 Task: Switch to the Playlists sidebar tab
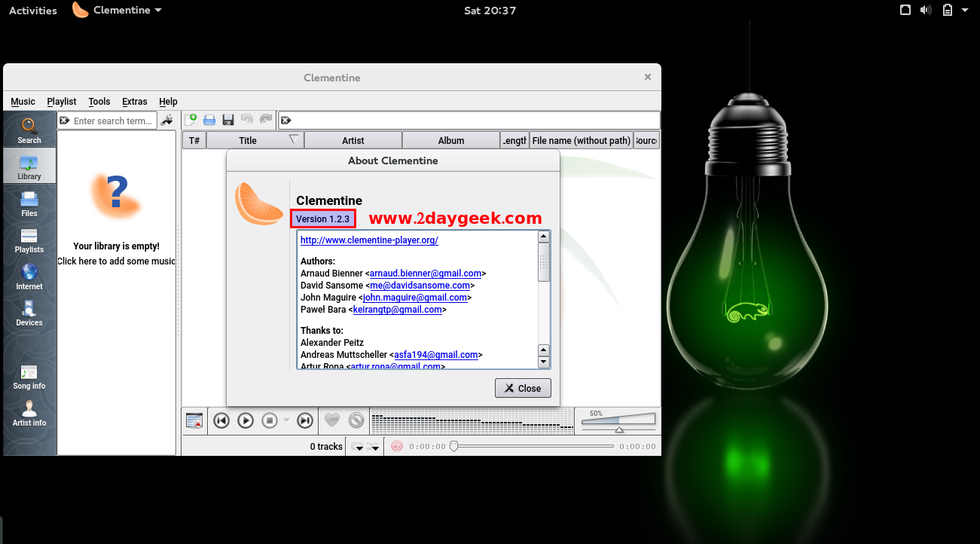(x=29, y=240)
